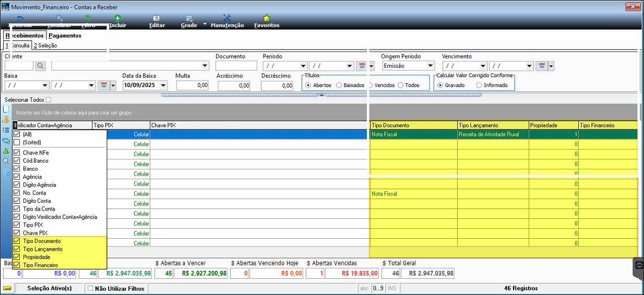Click the Tipo Lançamento column header
Image resolution: width=644 pixels, height=295 pixels.
493,125
